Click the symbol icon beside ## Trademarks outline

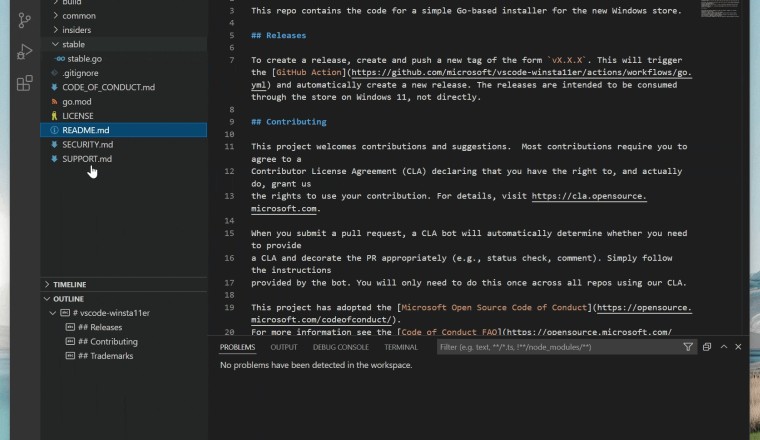pyautogui.click(x=70, y=356)
